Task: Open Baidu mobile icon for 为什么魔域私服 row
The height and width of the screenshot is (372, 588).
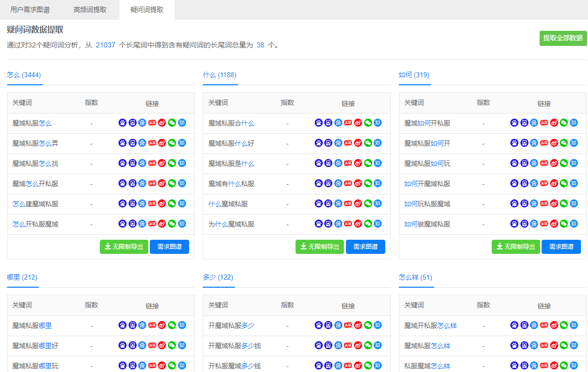Action: (x=328, y=224)
